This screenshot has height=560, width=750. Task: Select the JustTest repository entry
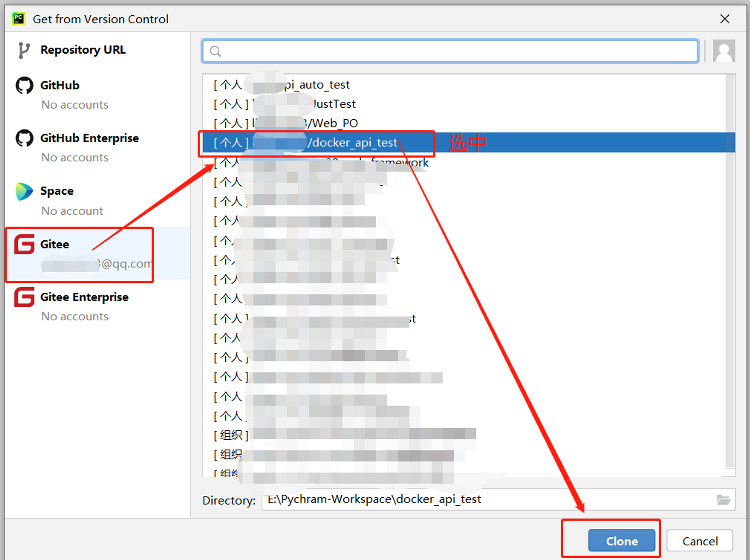(334, 104)
